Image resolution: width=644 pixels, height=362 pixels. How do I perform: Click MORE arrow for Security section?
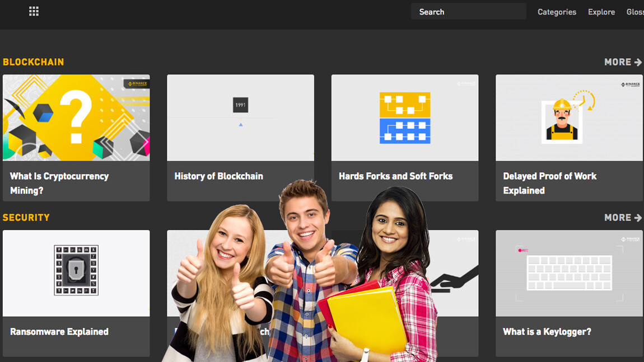point(623,218)
